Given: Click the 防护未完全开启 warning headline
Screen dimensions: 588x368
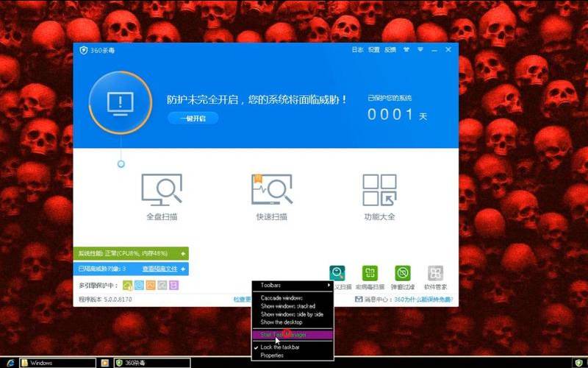Looking at the screenshot, I should pos(257,100).
